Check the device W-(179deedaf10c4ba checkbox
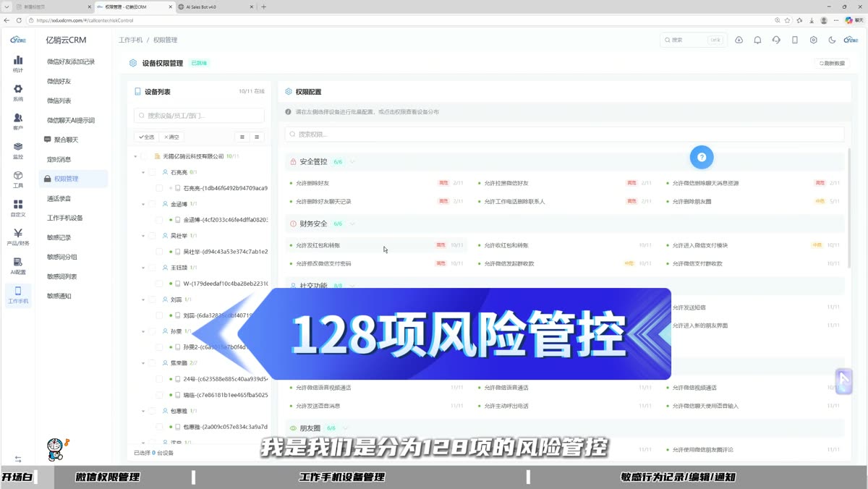The width and height of the screenshot is (868, 489). 160,284
